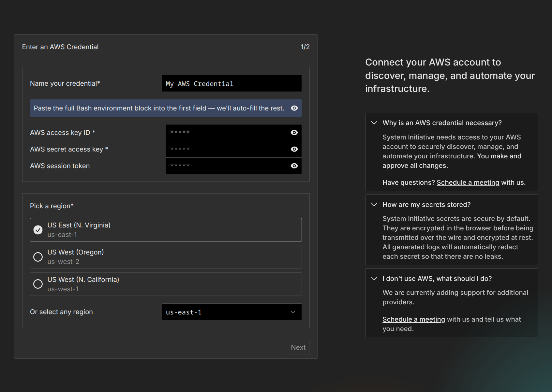Collapse 'How are my secrets stored?' section
The image size is (552, 392).
click(374, 205)
